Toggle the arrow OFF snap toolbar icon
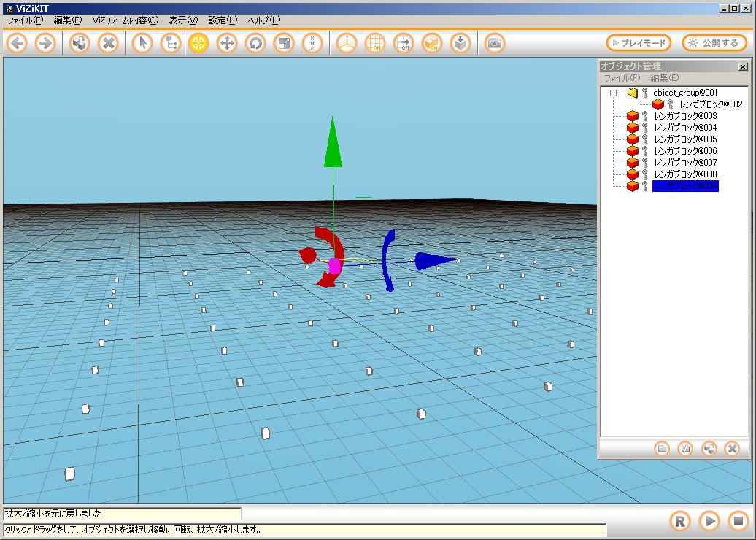 coord(404,43)
